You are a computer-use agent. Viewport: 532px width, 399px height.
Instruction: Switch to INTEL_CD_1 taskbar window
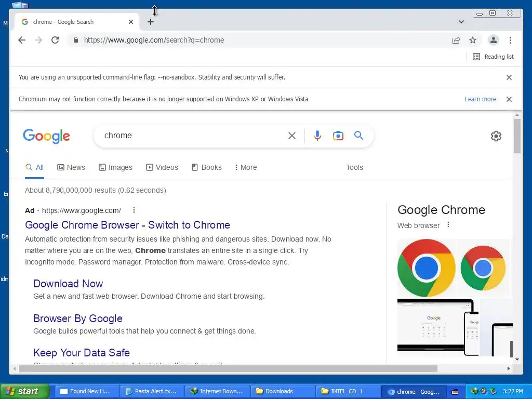[x=348, y=392]
